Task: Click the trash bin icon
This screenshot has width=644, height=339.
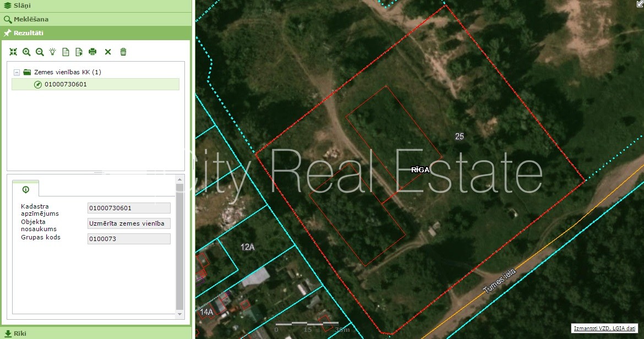Action: [x=123, y=52]
